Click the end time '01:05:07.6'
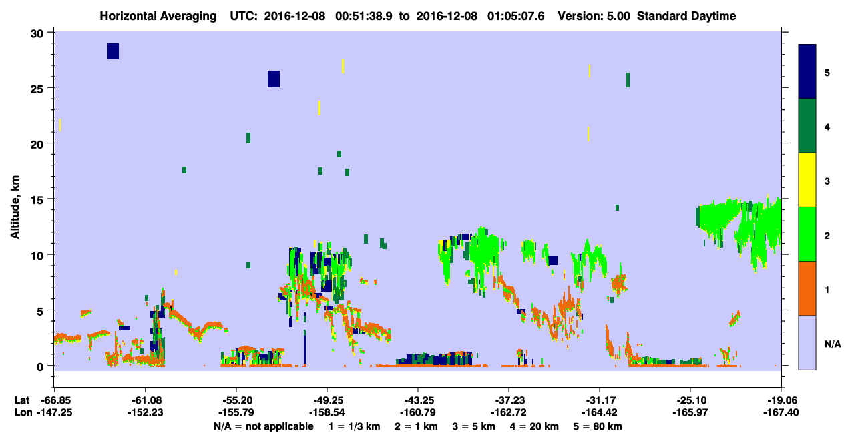Screen dimensions: 868x445 pos(517,16)
